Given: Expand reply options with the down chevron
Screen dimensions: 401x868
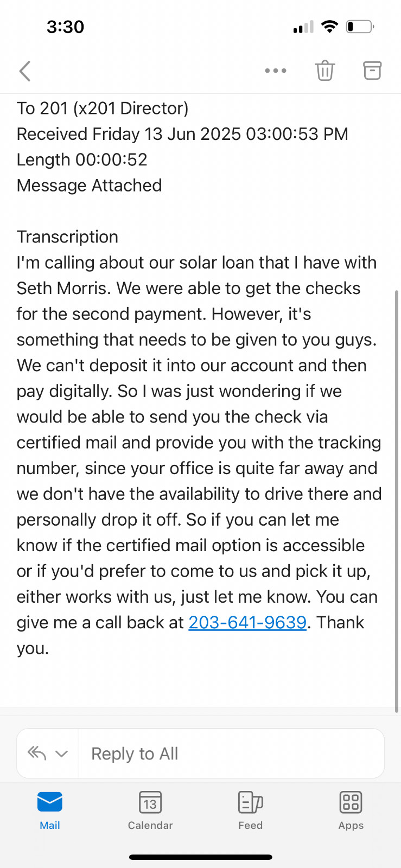Looking at the screenshot, I should pyautogui.click(x=61, y=754).
